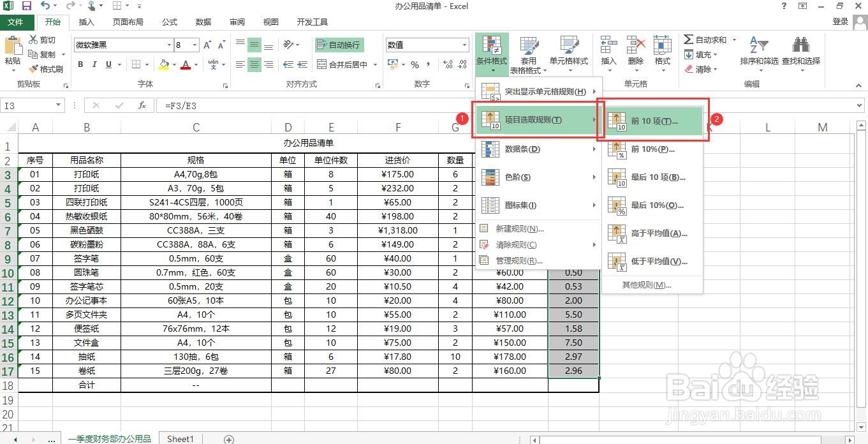Open the font size dropdown
This screenshot has height=444, width=868.
193,45
